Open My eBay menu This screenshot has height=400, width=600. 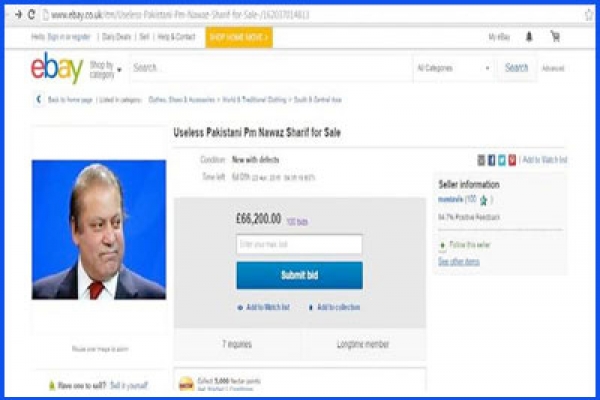tap(499, 37)
